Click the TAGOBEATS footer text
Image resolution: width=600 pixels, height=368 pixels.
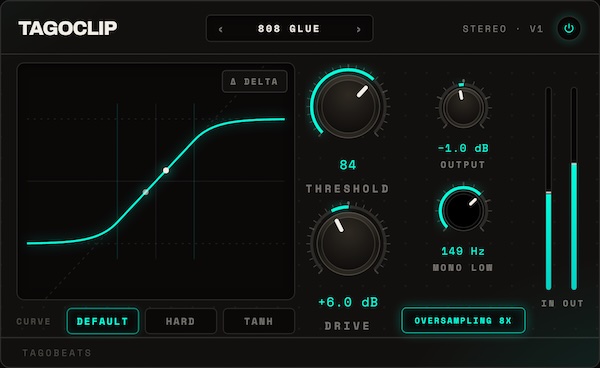tap(57, 353)
